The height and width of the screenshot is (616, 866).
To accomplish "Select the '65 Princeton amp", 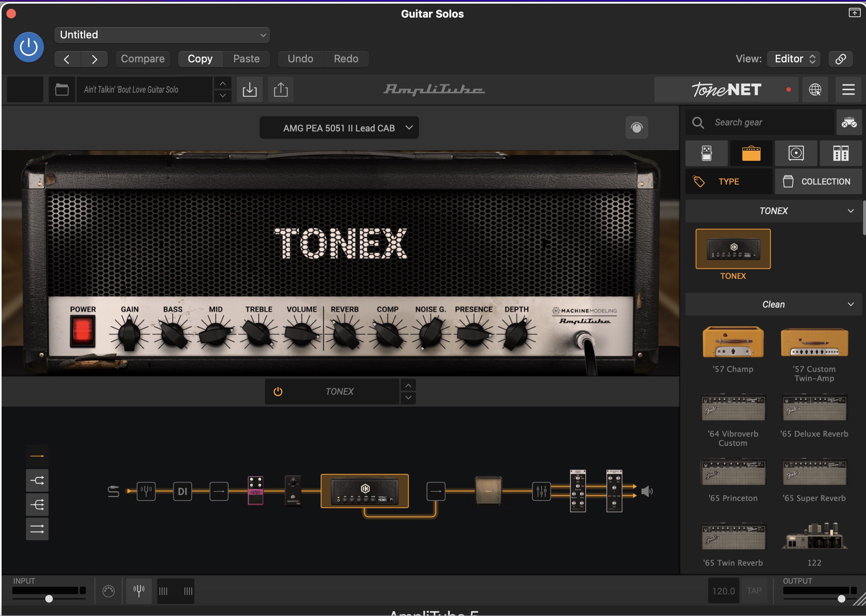I will (733, 472).
